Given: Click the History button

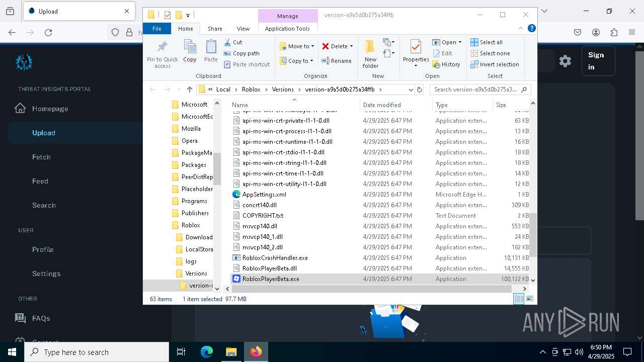Looking at the screenshot, I should 446,64.
